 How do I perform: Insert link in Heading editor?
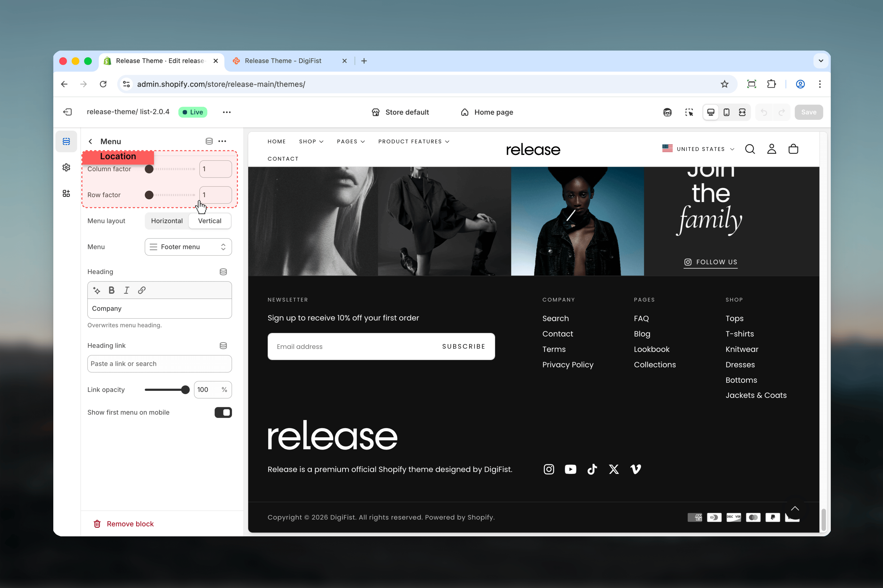[142, 290]
